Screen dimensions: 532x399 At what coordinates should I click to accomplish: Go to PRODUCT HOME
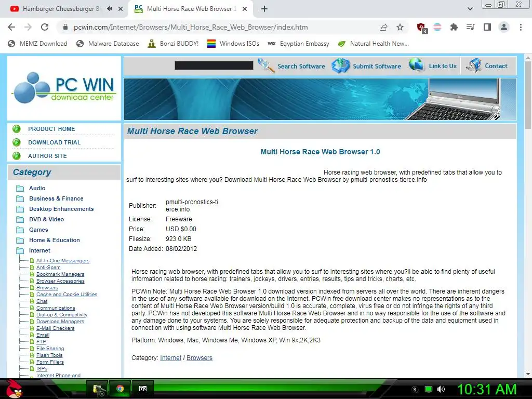point(51,129)
